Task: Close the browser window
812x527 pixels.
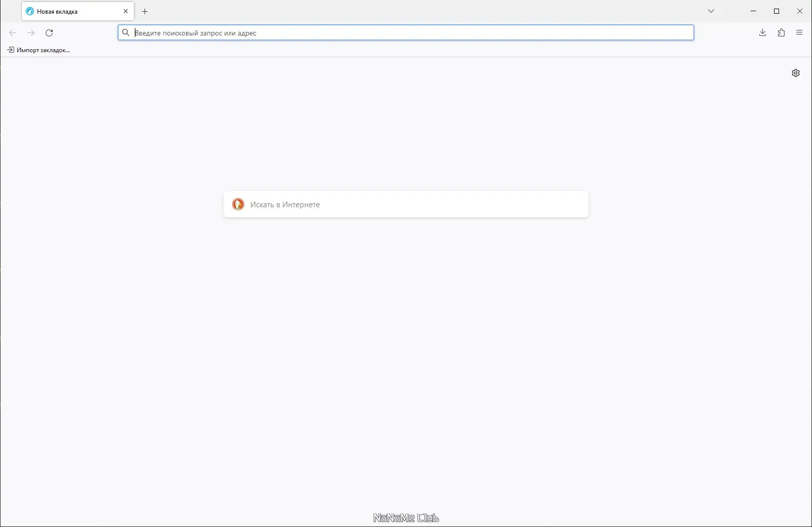Action: (x=800, y=11)
